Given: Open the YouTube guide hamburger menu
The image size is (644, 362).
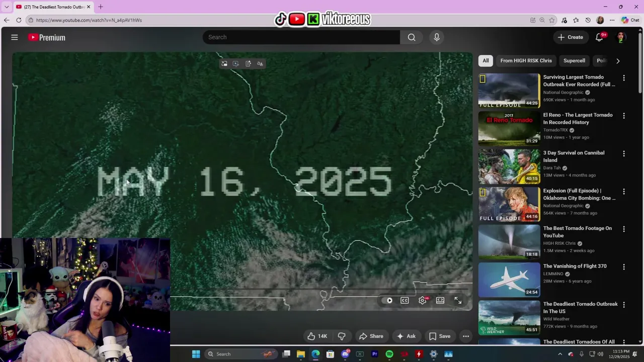Looking at the screenshot, I should (15, 37).
